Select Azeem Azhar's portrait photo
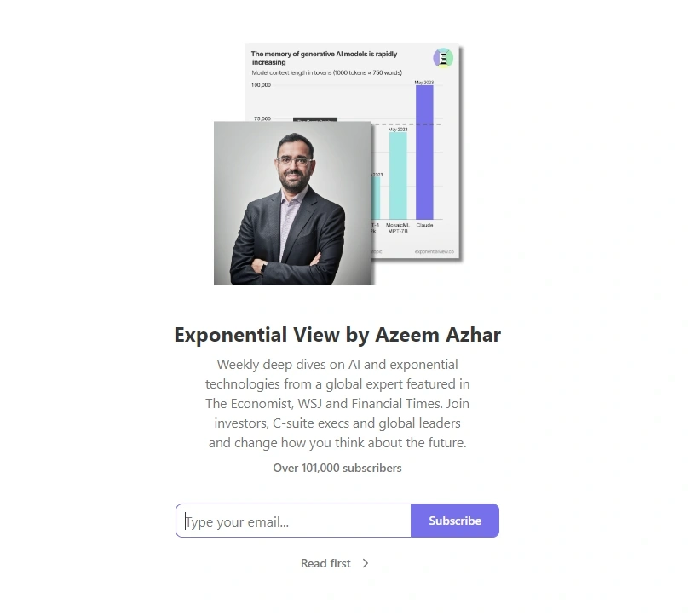The height and width of the screenshot is (616, 691). (x=293, y=203)
